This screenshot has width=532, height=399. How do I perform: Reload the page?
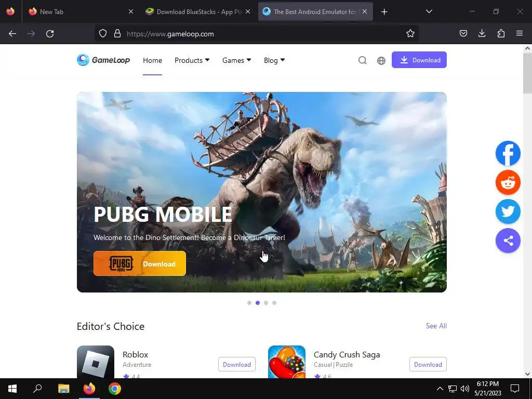50,34
